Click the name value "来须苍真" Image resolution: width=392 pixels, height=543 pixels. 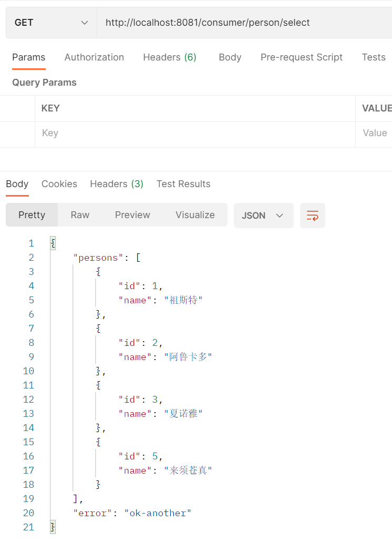pyautogui.click(x=188, y=470)
